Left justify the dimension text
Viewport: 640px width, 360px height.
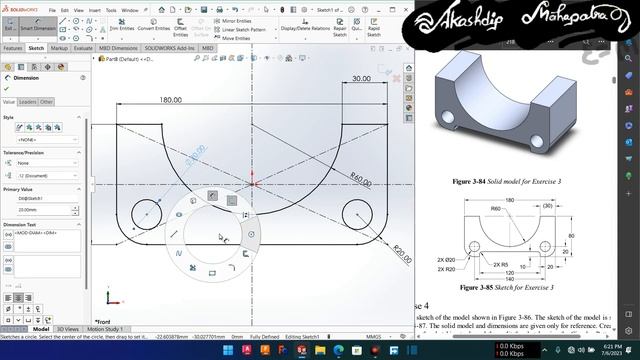tap(9, 298)
